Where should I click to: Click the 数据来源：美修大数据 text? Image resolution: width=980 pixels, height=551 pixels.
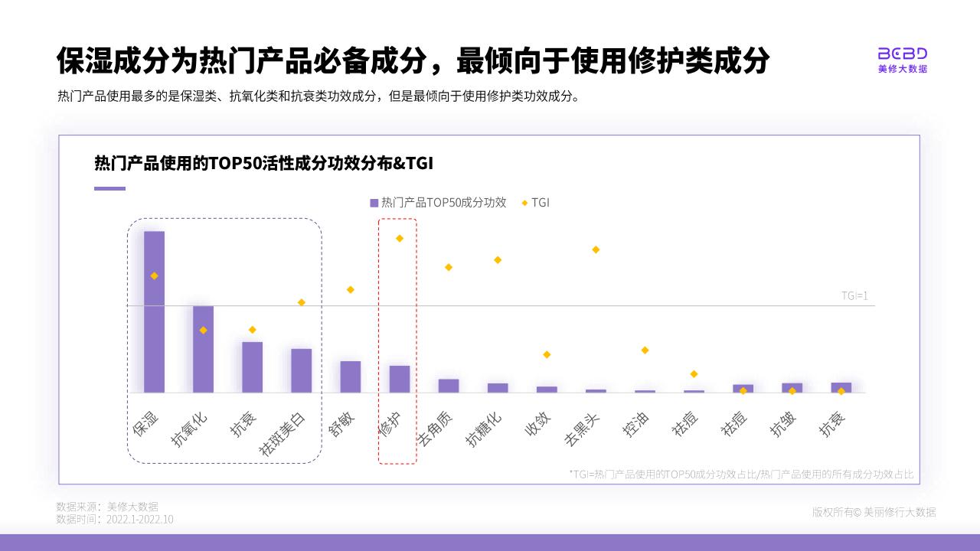click(x=107, y=506)
